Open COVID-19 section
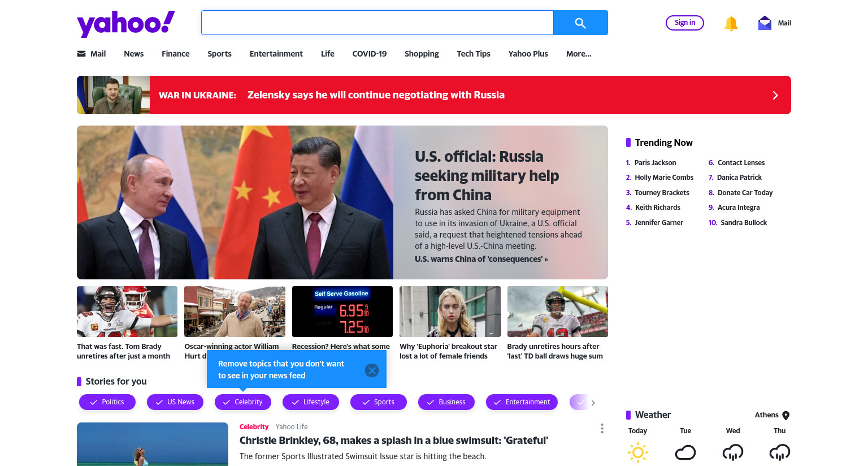868x466 pixels. point(370,54)
